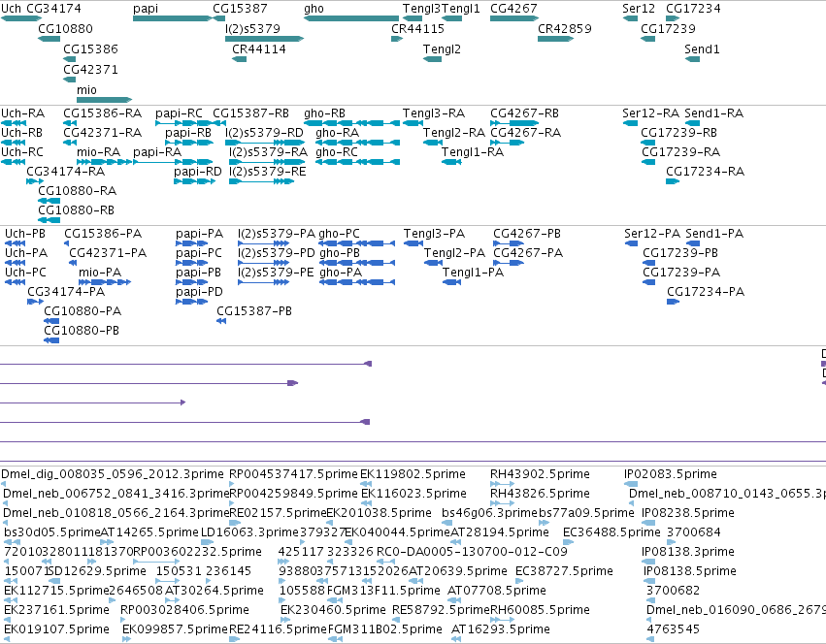Click protein papi-PA label
This screenshot has width=826, height=644.
[200, 234]
